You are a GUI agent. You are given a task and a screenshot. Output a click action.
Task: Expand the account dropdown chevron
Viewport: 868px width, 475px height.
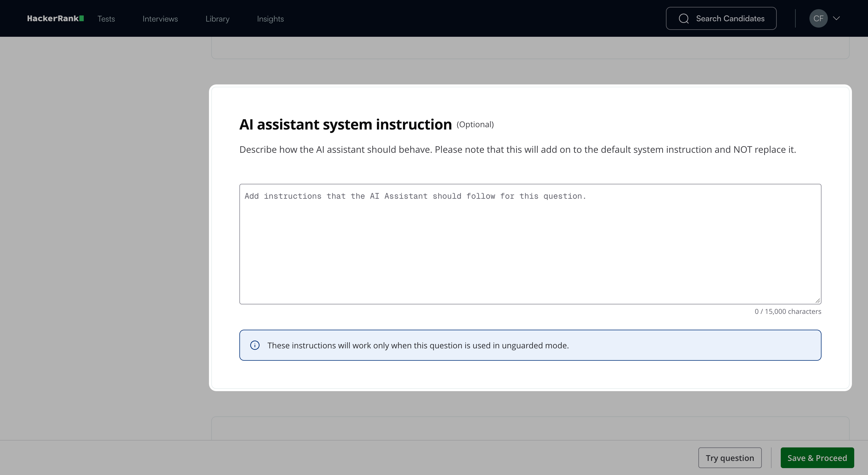836,19
